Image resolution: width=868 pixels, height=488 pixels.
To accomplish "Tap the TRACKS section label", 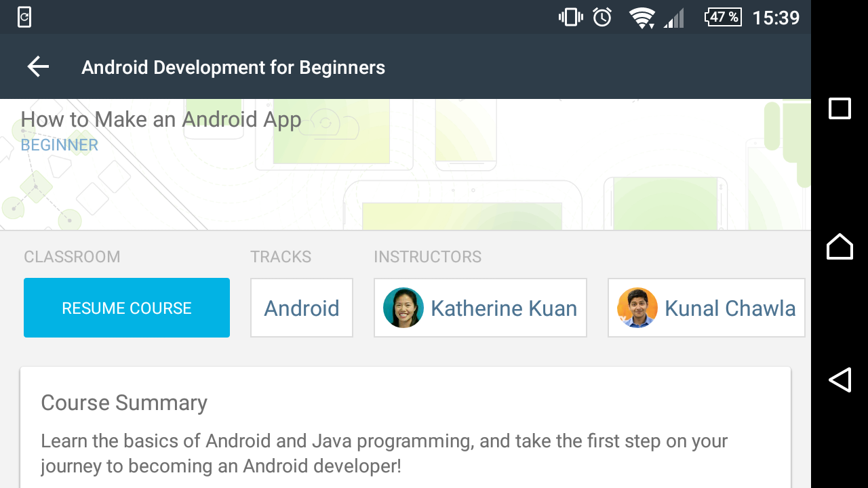I will click(281, 257).
